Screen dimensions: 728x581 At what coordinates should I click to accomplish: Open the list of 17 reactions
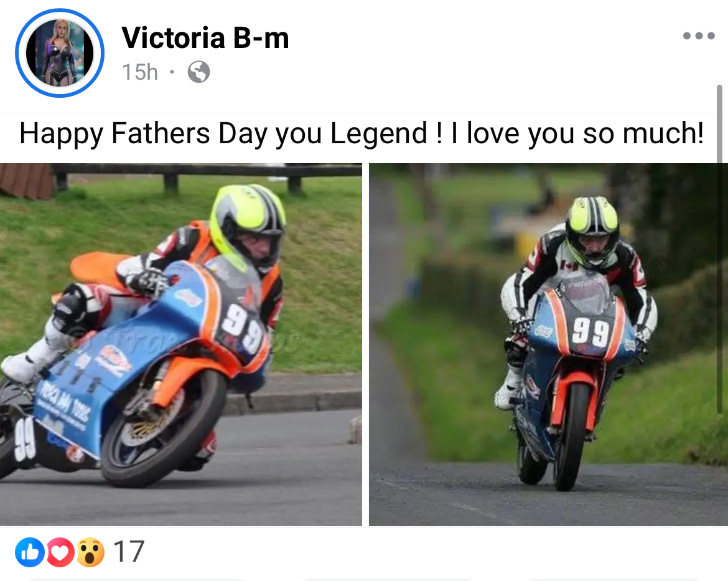pos(129,552)
